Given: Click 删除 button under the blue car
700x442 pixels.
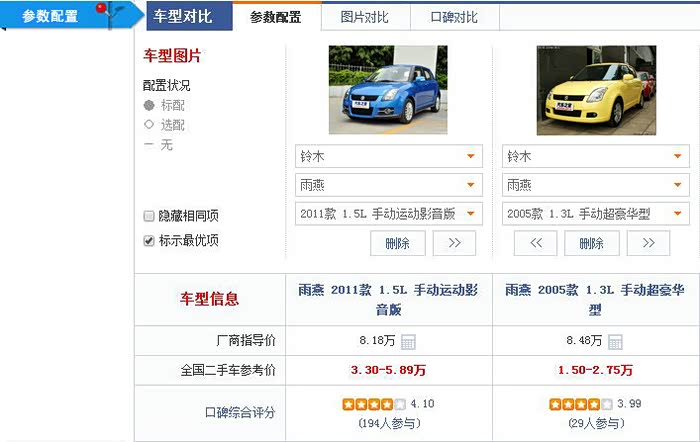Looking at the screenshot, I should (397, 243).
